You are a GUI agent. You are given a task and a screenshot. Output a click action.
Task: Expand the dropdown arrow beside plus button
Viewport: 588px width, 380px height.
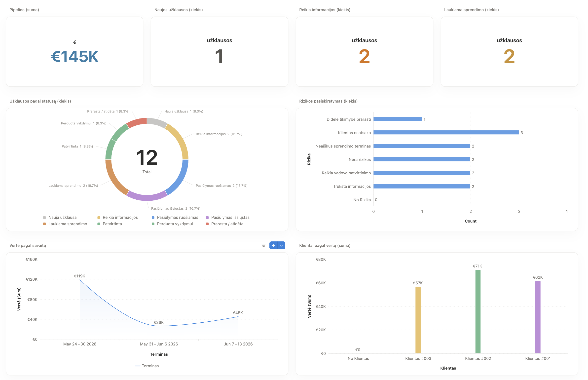(x=281, y=245)
